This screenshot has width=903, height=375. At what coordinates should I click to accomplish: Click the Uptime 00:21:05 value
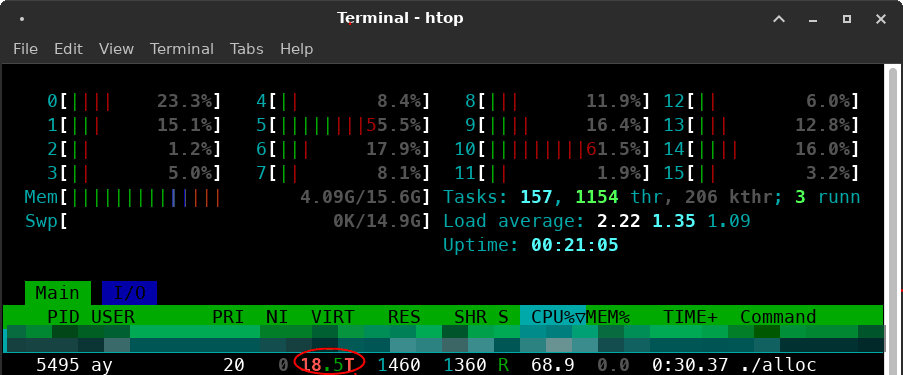pyautogui.click(x=575, y=245)
